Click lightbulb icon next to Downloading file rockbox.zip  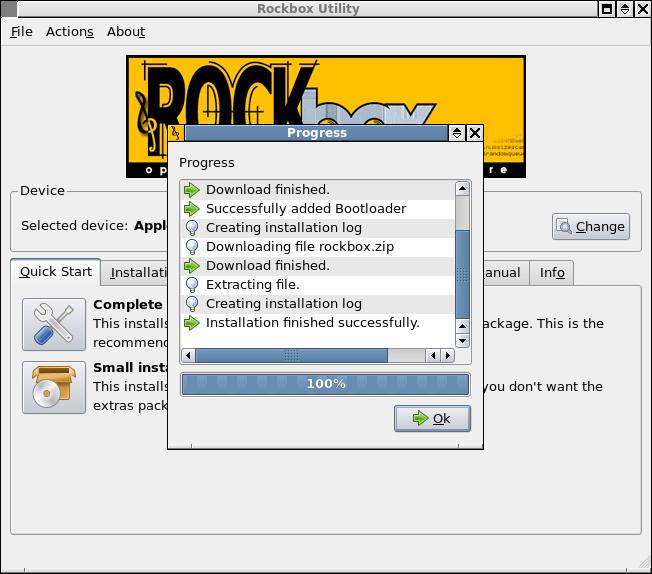tap(192, 247)
